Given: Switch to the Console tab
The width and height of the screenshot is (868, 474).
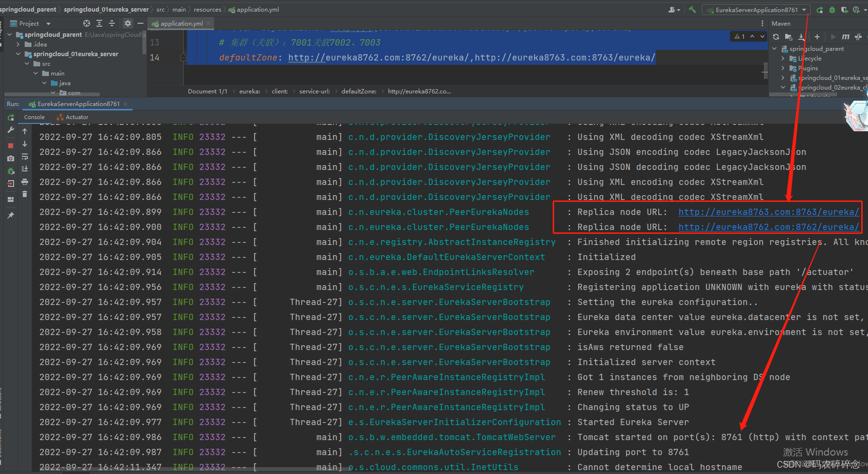Looking at the screenshot, I should coord(34,117).
